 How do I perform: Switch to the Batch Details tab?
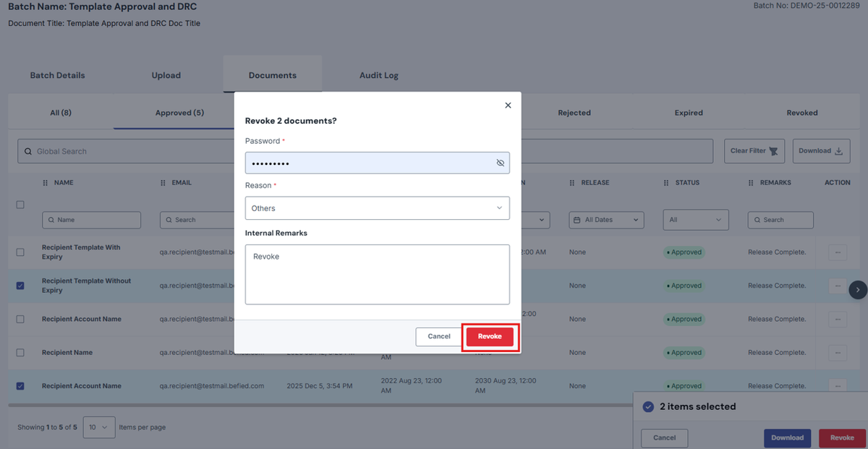coord(57,75)
